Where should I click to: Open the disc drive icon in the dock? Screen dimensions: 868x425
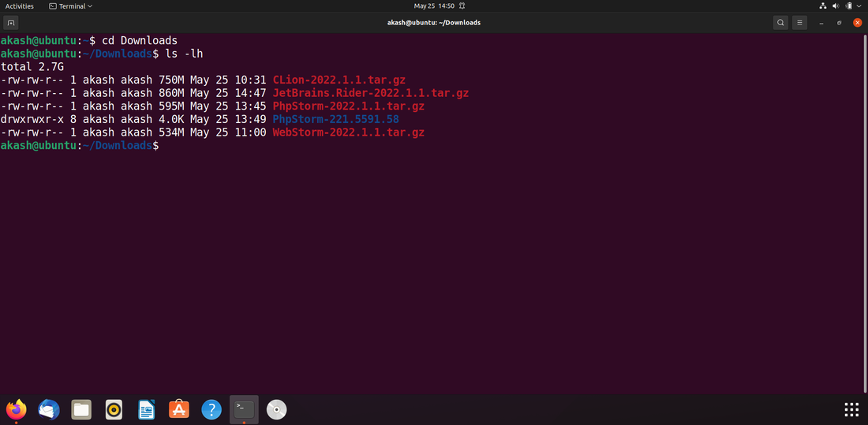pyautogui.click(x=276, y=409)
